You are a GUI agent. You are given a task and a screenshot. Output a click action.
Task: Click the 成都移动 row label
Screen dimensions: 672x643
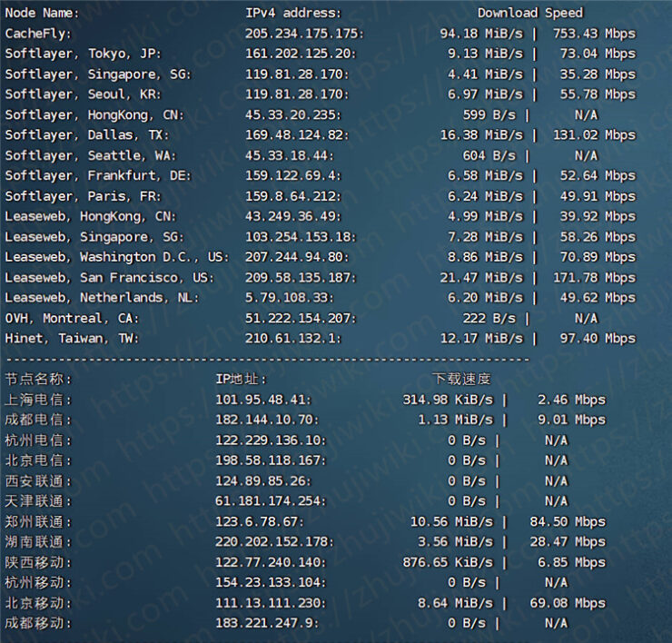38,624
